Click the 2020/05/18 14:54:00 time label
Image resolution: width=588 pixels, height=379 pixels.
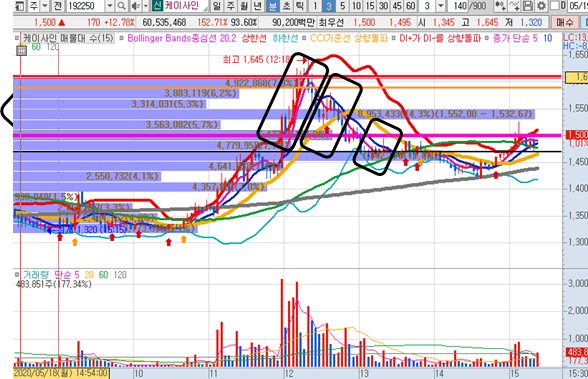61,373
